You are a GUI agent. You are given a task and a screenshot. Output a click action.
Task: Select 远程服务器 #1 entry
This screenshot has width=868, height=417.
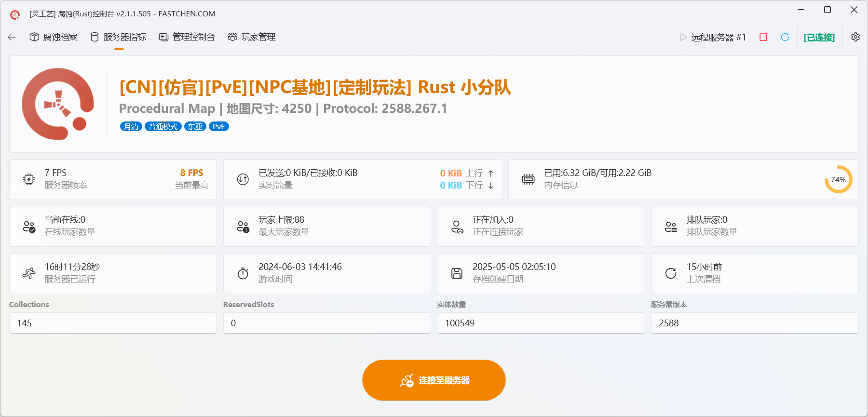coord(713,37)
